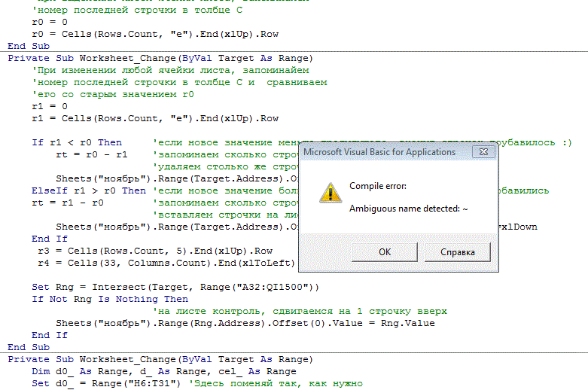The height and width of the screenshot is (390, 588).
Task: Click the 'Ambiguous name detected' message
Action: pos(409,209)
